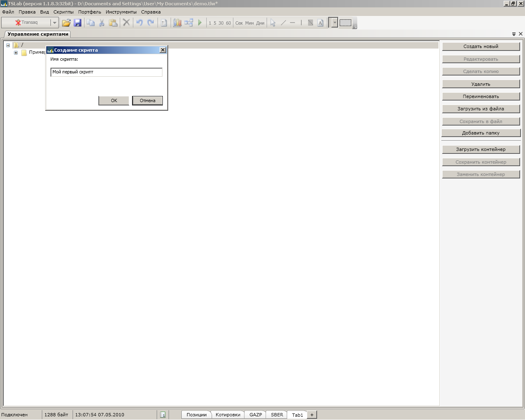Viewport: 525px width, 420px height.
Task: Click the delete X icon in toolbar
Action: [126, 23]
